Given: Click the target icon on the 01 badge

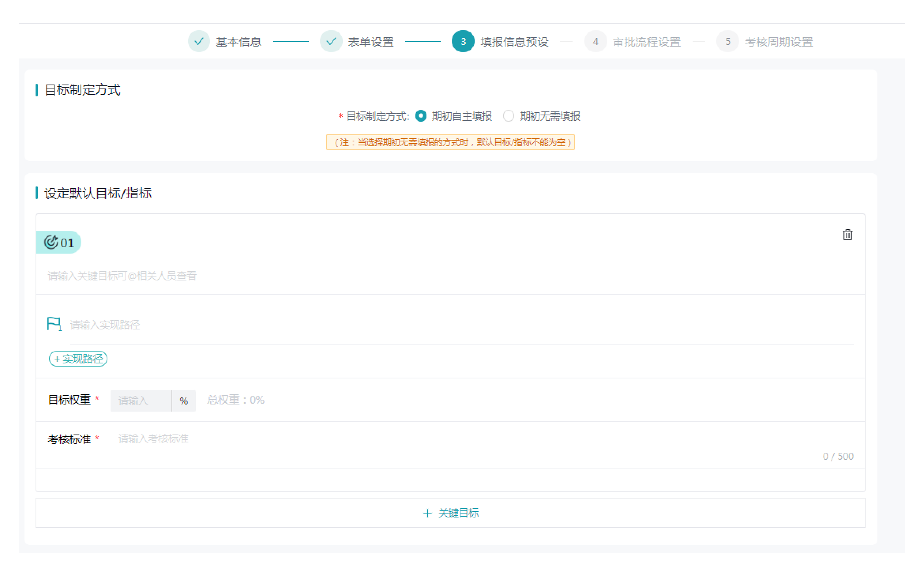Looking at the screenshot, I should click(51, 242).
